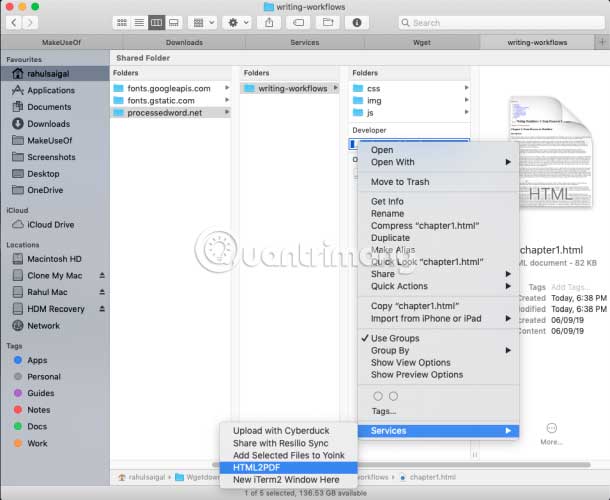The image size is (610, 500).
Task: Expand the js folder arrow
Action: 466,112
